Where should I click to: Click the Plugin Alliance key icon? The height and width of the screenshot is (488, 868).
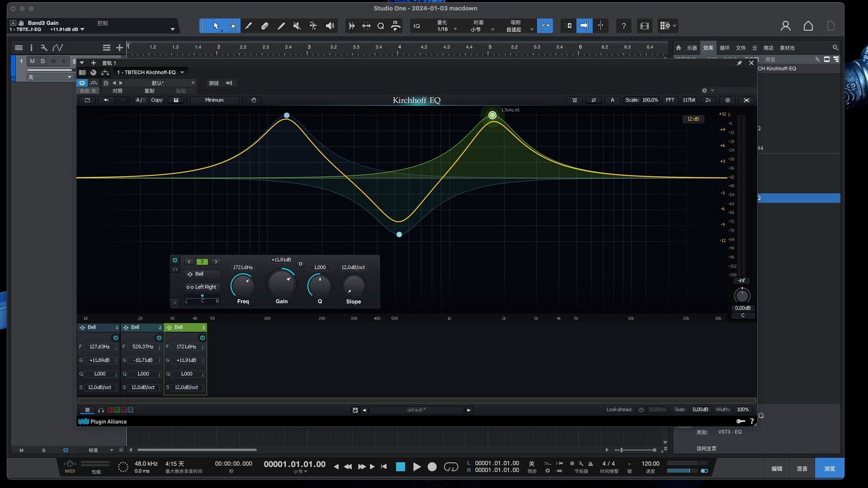741,421
